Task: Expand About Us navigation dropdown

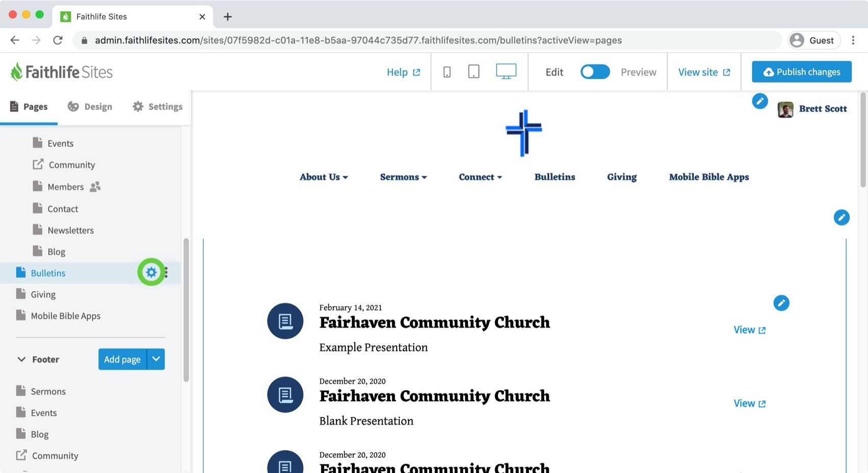Action: click(324, 177)
